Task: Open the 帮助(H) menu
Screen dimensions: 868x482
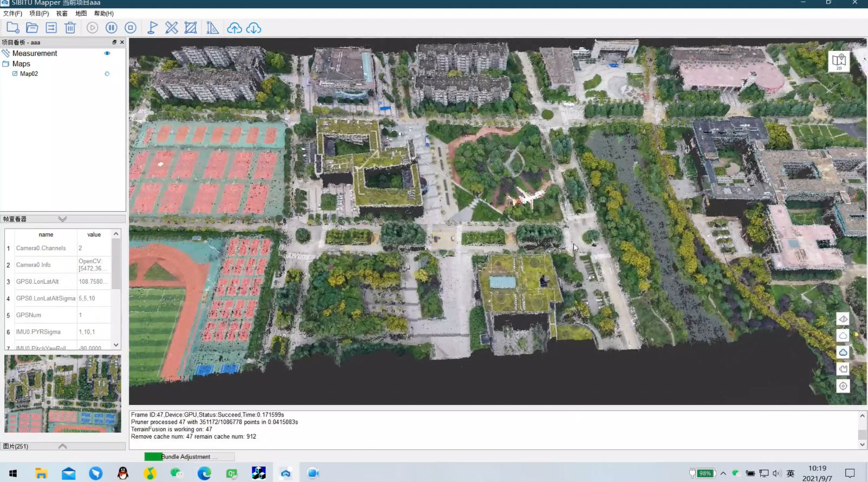Action: coord(104,14)
